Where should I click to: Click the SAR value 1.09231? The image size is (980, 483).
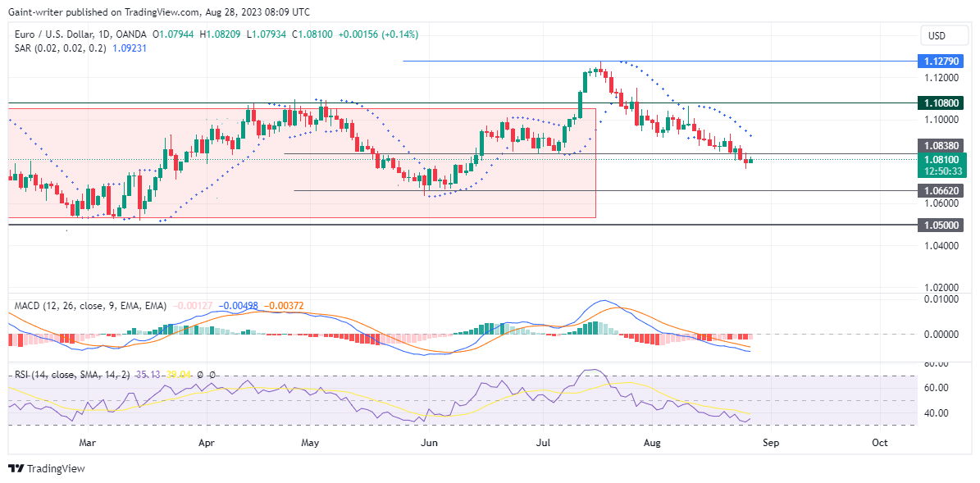[x=130, y=48]
